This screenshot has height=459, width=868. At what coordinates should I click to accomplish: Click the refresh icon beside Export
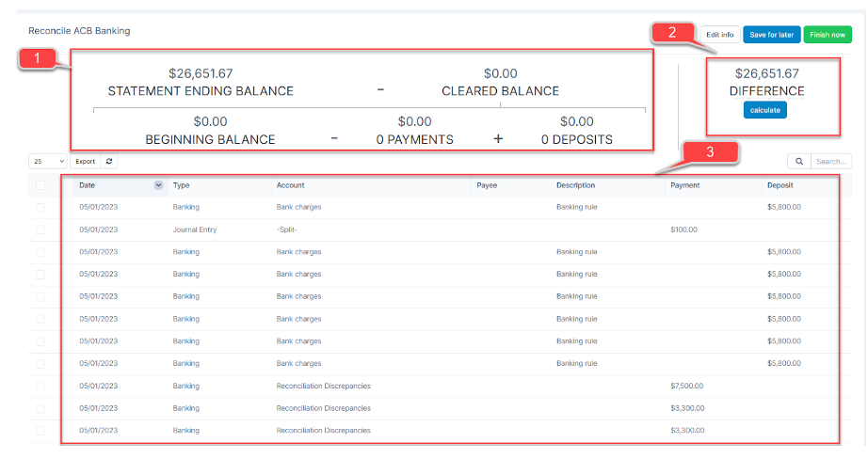109,162
